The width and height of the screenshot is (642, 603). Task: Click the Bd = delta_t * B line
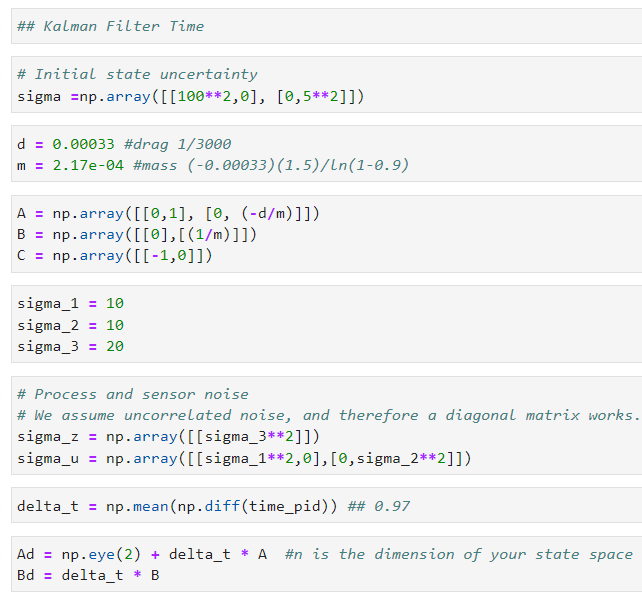tap(88, 575)
